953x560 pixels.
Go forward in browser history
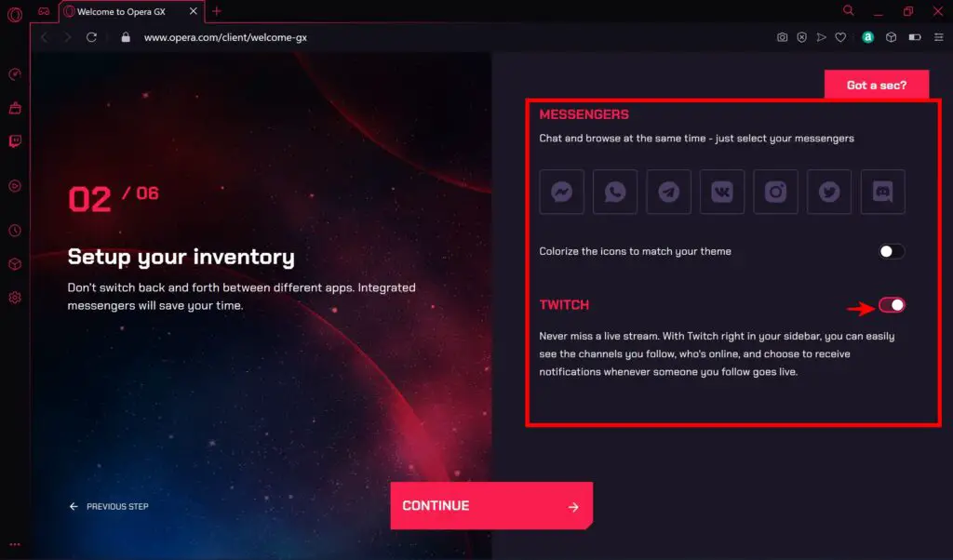click(67, 37)
